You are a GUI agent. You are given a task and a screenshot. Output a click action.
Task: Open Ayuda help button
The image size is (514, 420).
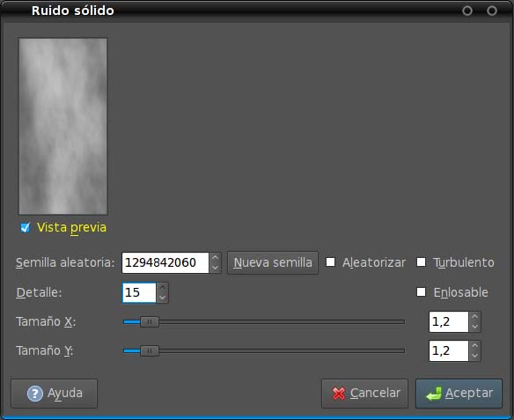point(54,393)
